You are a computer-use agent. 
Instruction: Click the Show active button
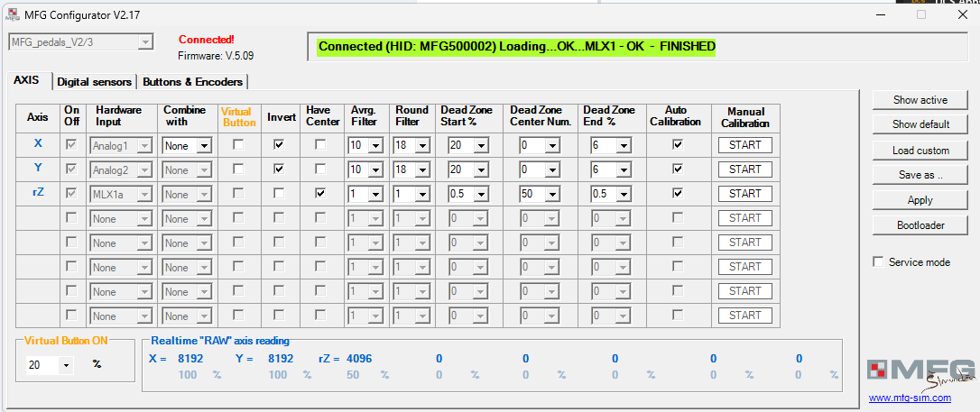point(920,99)
